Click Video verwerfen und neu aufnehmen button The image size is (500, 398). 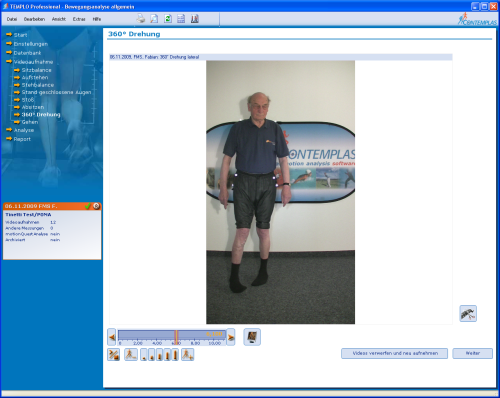[395, 353]
